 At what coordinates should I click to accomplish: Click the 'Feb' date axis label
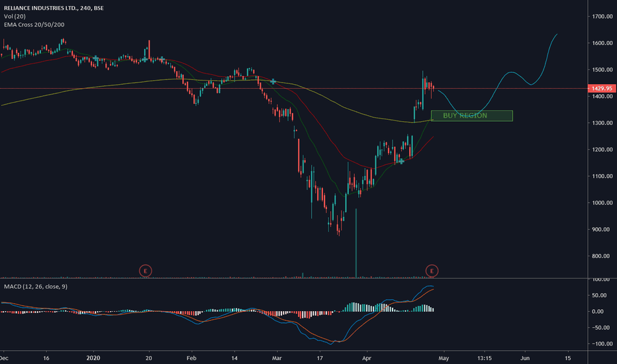191,358
